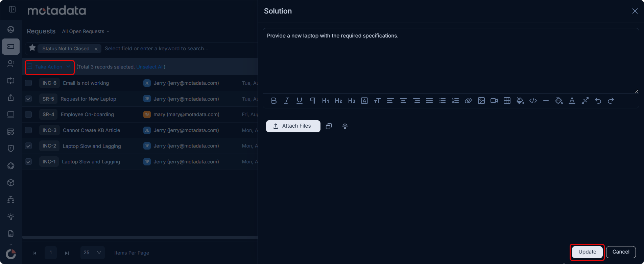Screen dimensions: 644x264
Task: Open the 25 items per page dropdown
Action: [93, 253]
